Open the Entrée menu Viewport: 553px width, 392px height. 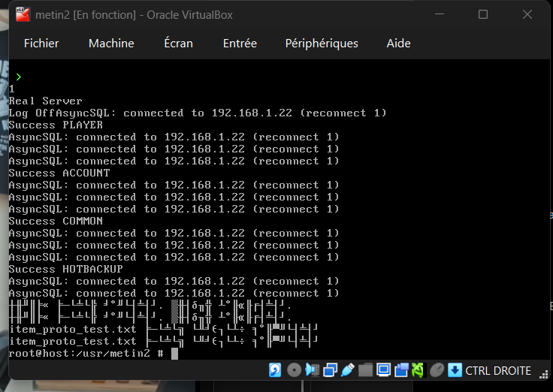click(240, 44)
